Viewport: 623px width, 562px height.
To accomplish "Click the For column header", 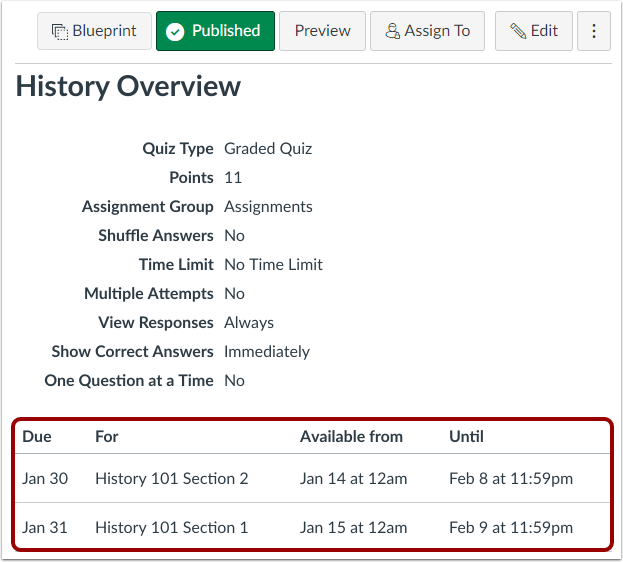I will point(106,436).
